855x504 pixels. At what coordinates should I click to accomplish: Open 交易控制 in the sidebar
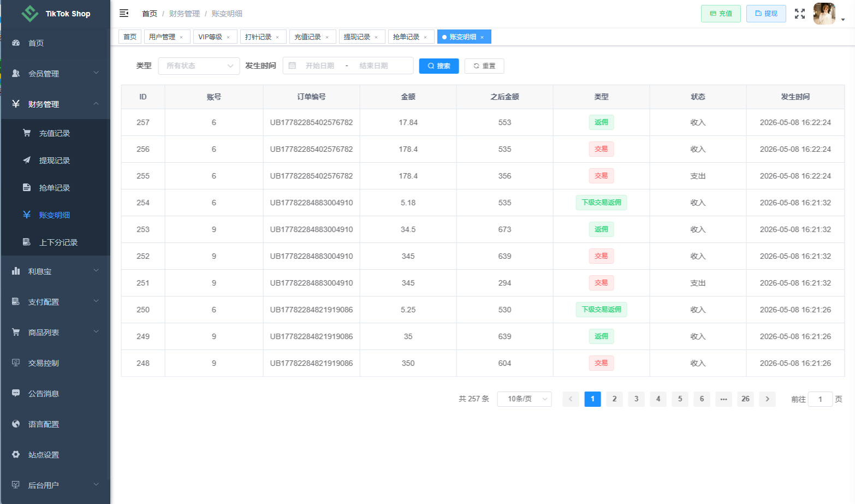56,363
